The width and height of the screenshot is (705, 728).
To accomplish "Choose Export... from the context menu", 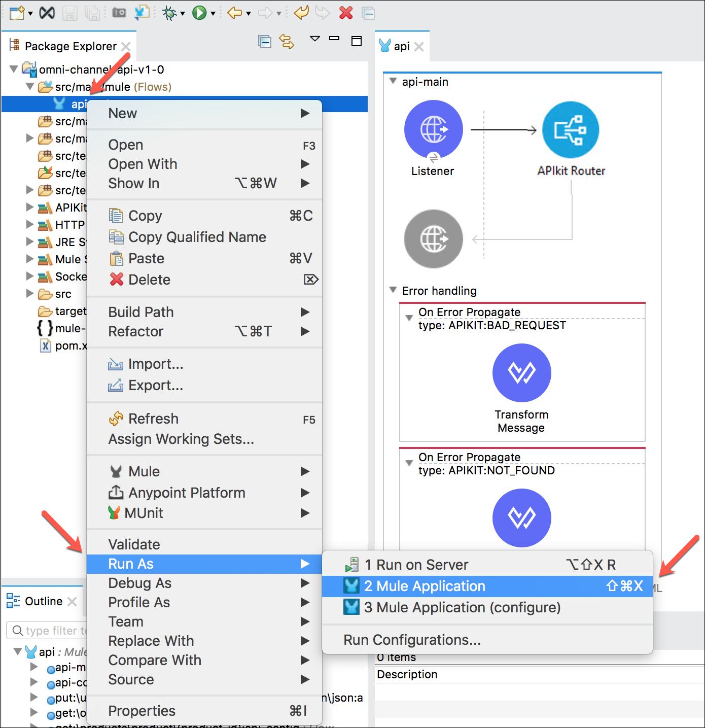I will pyautogui.click(x=204, y=385).
